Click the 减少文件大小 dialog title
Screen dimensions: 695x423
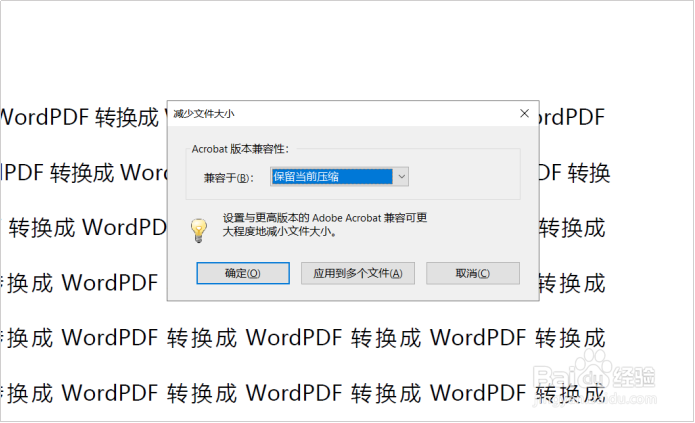tap(204, 114)
